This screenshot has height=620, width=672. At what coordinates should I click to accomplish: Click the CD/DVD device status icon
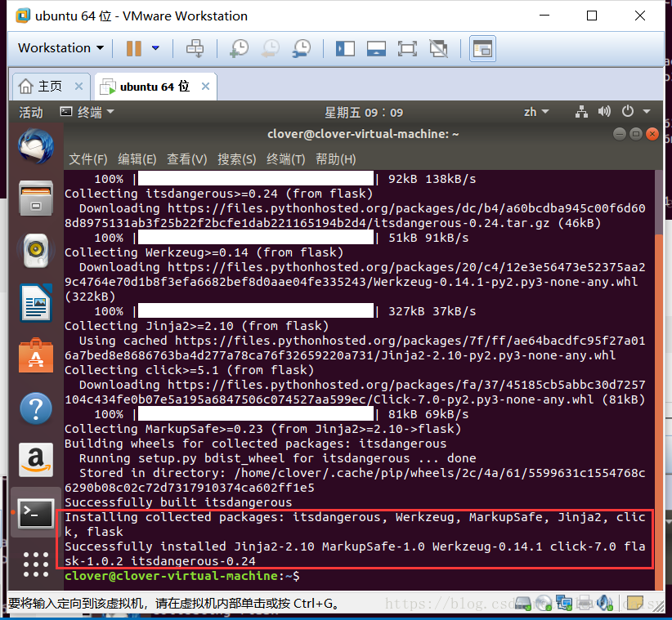(544, 604)
